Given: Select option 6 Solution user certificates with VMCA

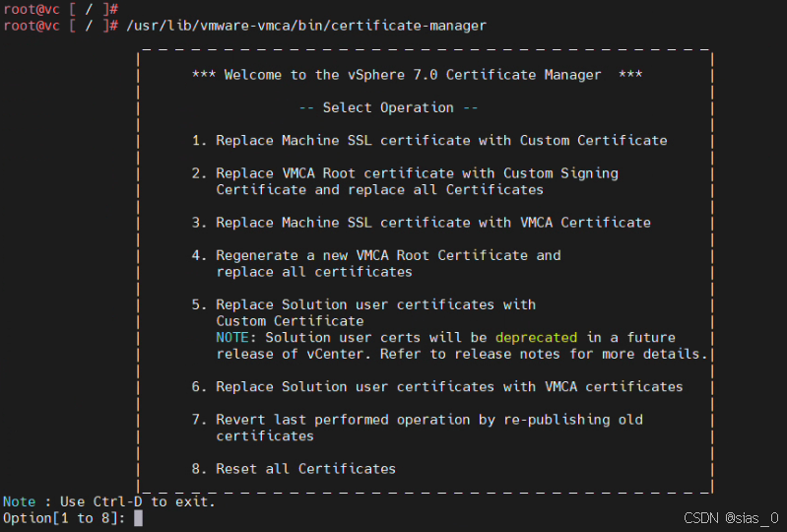Looking at the screenshot, I should pyautogui.click(x=437, y=387).
